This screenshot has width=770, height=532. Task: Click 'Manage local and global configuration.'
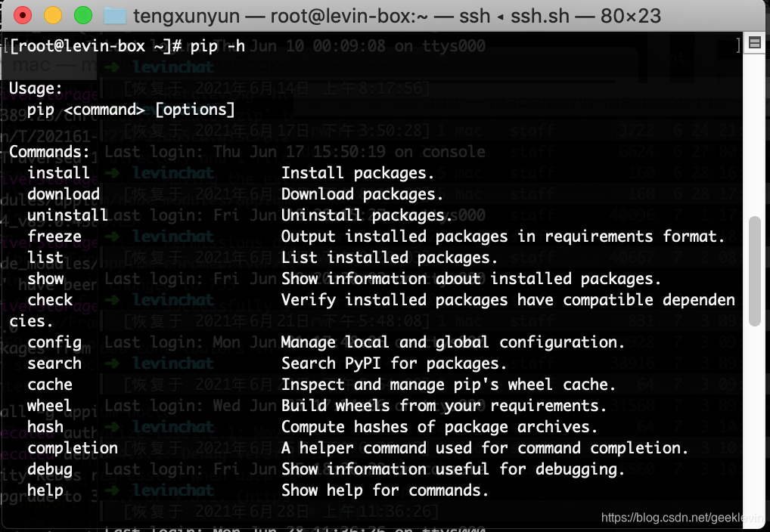pos(453,342)
